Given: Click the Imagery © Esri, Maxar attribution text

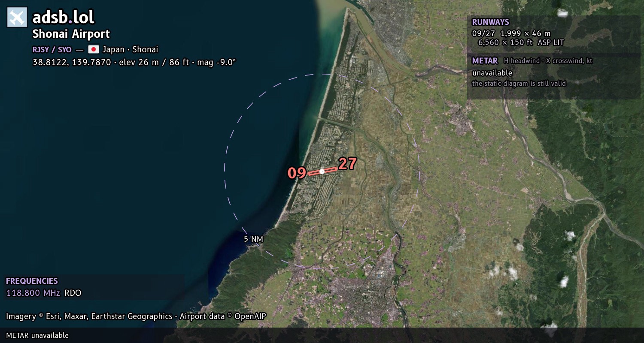Looking at the screenshot, I should pos(136,316).
